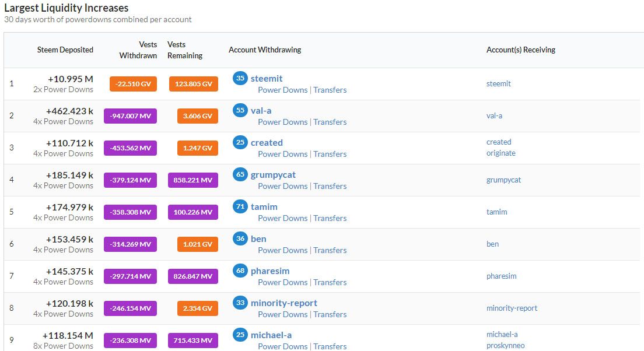This screenshot has width=644, height=351.
Task: Click the reputation badge 71 beside tamim
Action: (x=240, y=206)
